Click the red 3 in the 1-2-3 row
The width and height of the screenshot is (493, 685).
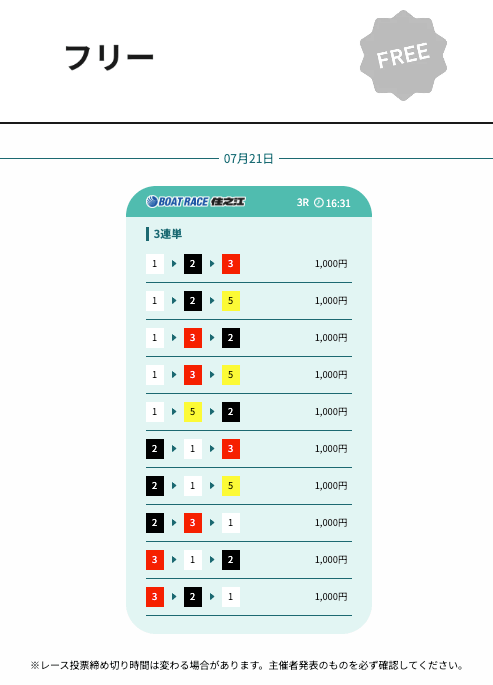[x=231, y=264]
